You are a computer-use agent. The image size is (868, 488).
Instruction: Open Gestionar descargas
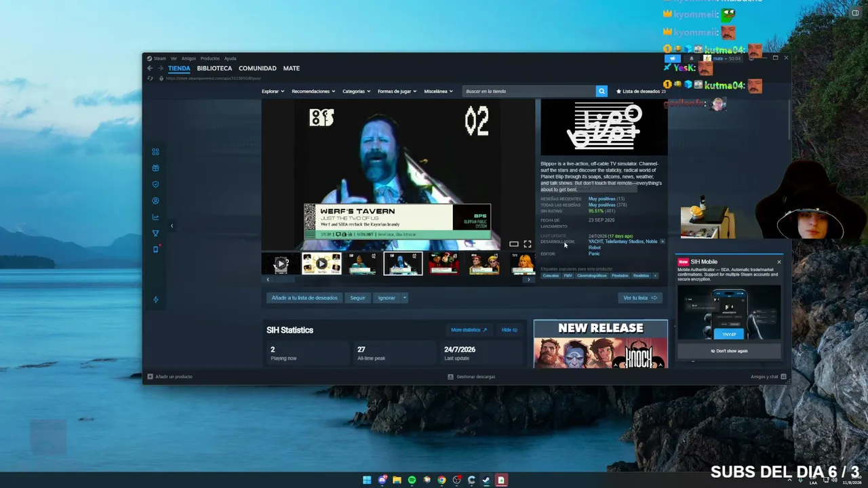point(472,377)
